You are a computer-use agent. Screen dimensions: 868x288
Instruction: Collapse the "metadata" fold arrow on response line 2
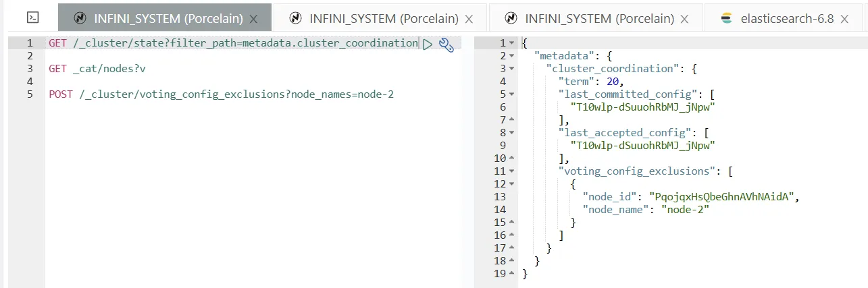point(511,56)
